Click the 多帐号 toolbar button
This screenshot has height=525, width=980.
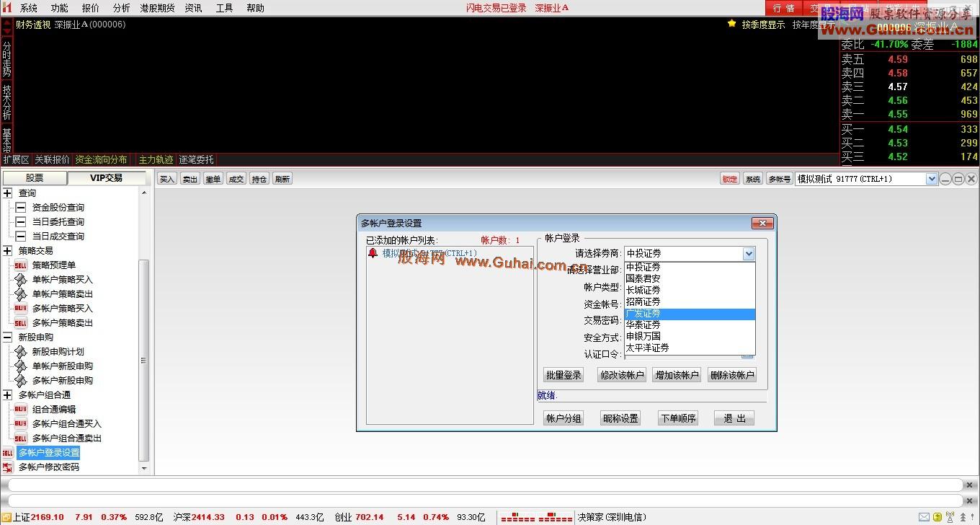coord(779,179)
